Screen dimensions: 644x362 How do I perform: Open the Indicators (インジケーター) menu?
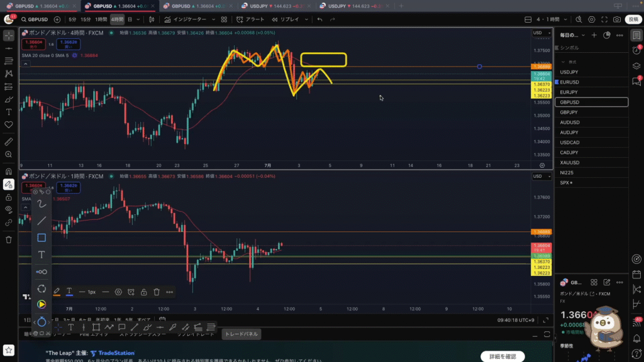tap(186, 19)
